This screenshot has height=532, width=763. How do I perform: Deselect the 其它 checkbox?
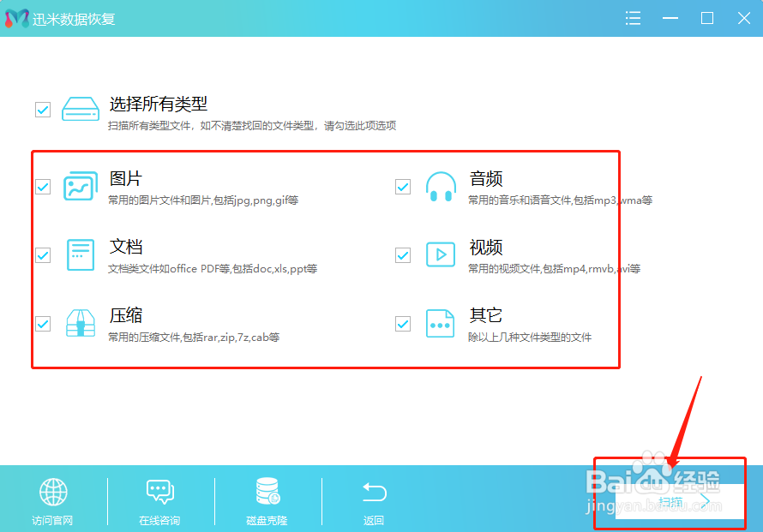402,323
